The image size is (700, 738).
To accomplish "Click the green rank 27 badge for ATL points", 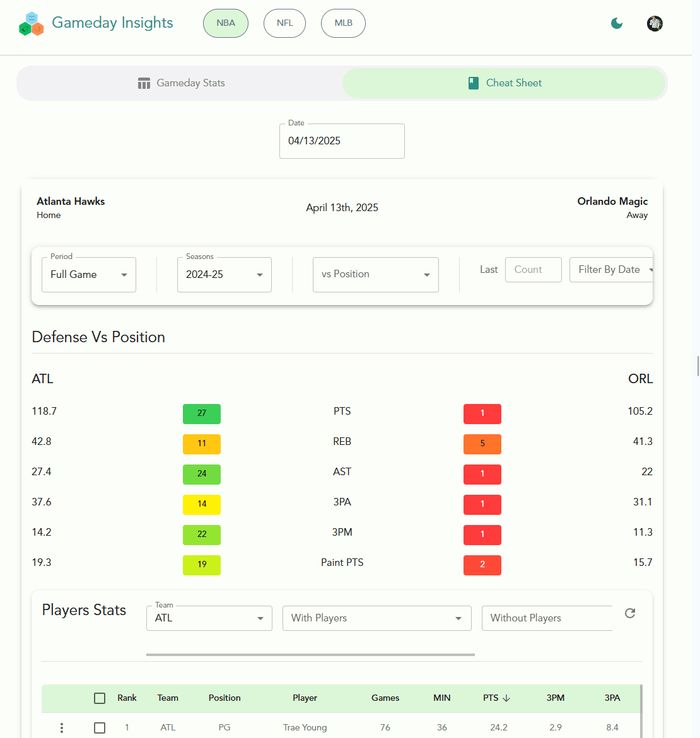I will point(201,413).
